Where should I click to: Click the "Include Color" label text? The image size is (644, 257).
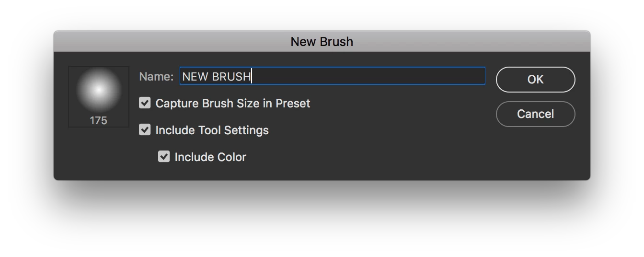coord(210,157)
